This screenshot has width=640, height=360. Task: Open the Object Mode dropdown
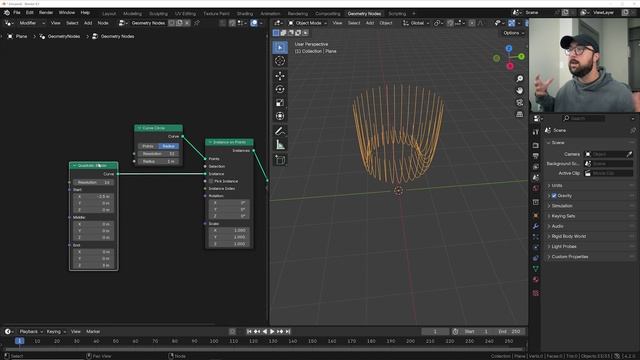pyautogui.click(x=307, y=23)
